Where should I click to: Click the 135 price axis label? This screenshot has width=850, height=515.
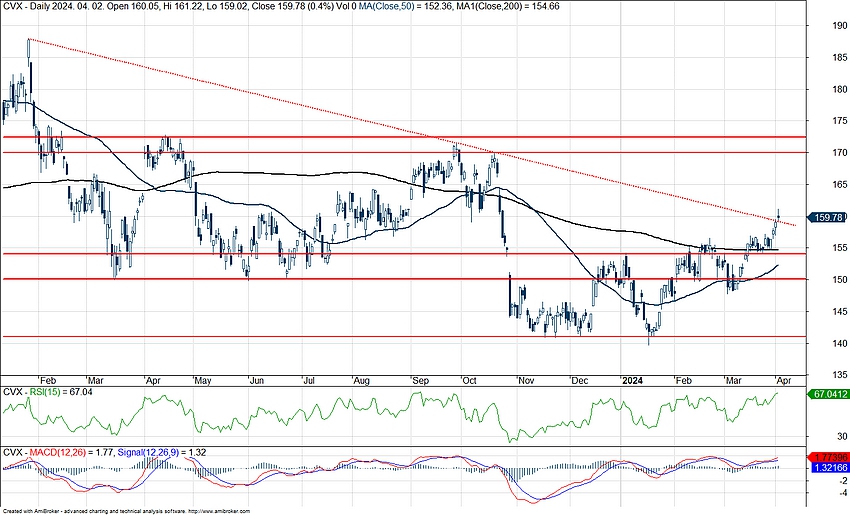[840, 375]
